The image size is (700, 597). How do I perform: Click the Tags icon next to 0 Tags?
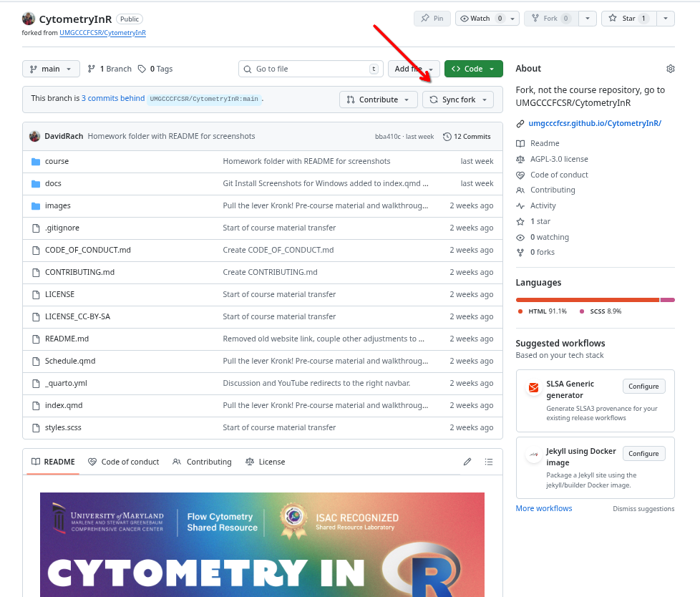pyautogui.click(x=142, y=69)
